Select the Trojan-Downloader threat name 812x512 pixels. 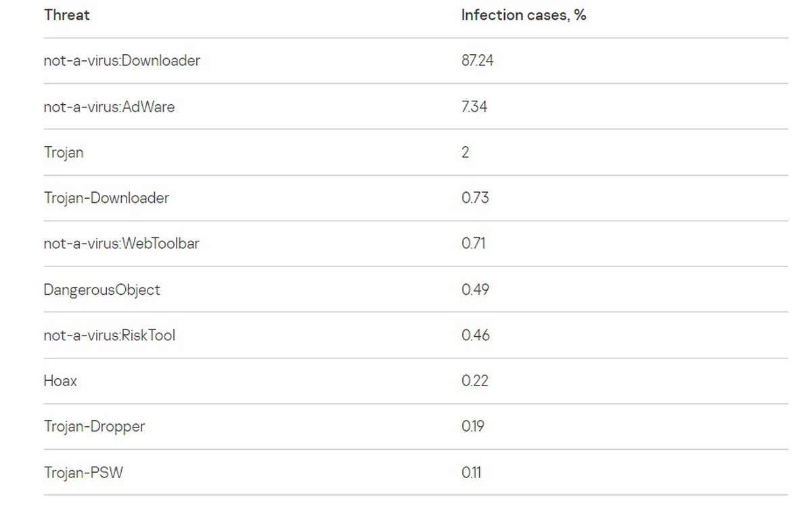106,198
